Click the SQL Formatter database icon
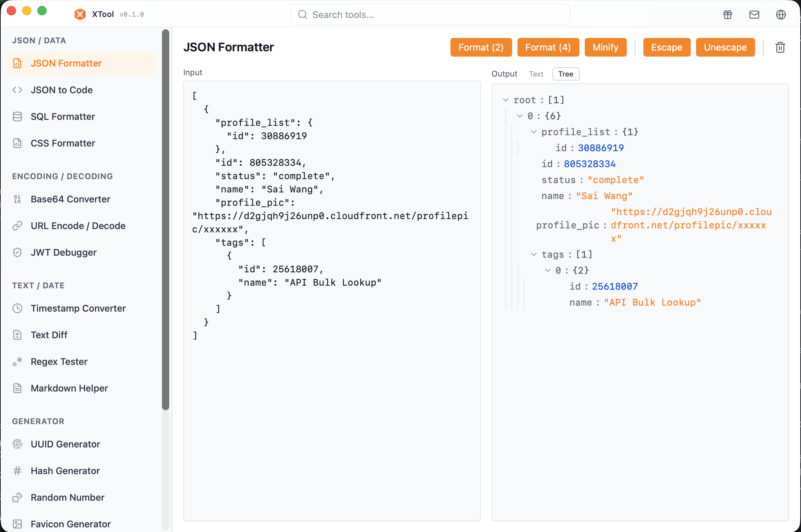The height and width of the screenshot is (532, 801). point(17,117)
